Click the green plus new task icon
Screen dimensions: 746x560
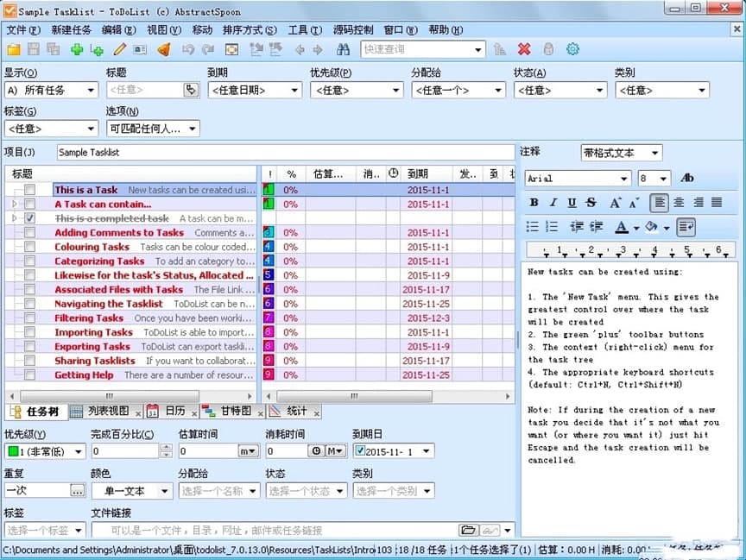pos(77,50)
